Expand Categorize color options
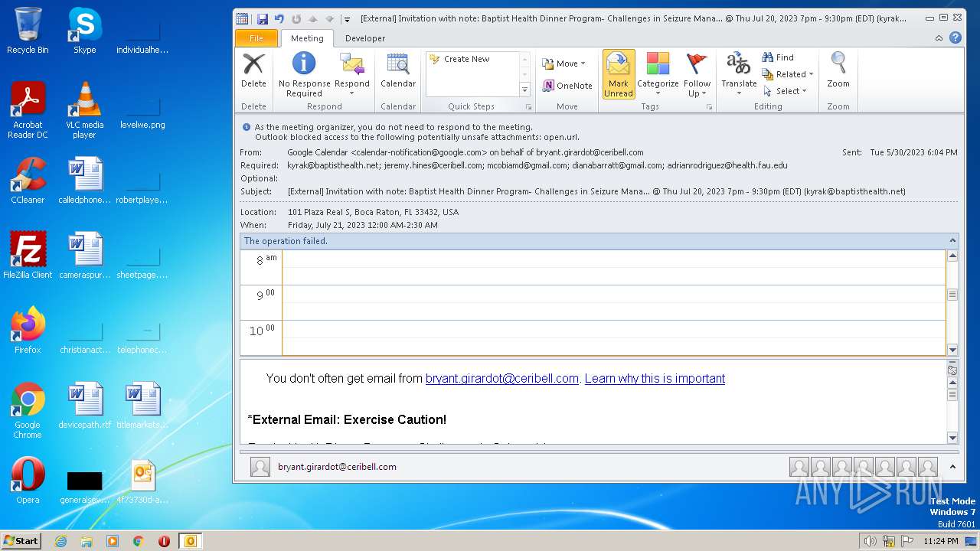Viewport: 980px width, 551px height. point(658,93)
